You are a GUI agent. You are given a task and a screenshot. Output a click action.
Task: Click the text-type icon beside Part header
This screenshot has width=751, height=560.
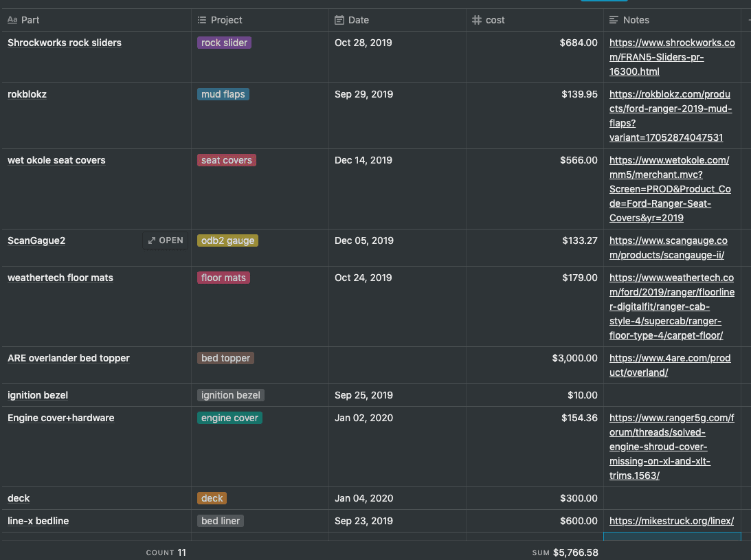point(12,20)
